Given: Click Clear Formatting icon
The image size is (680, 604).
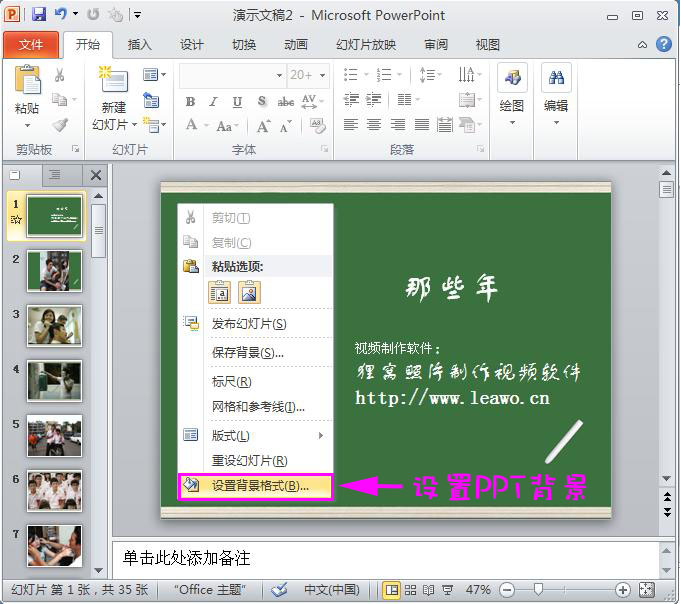Looking at the screenshot, I should click(x=318, y=126).
